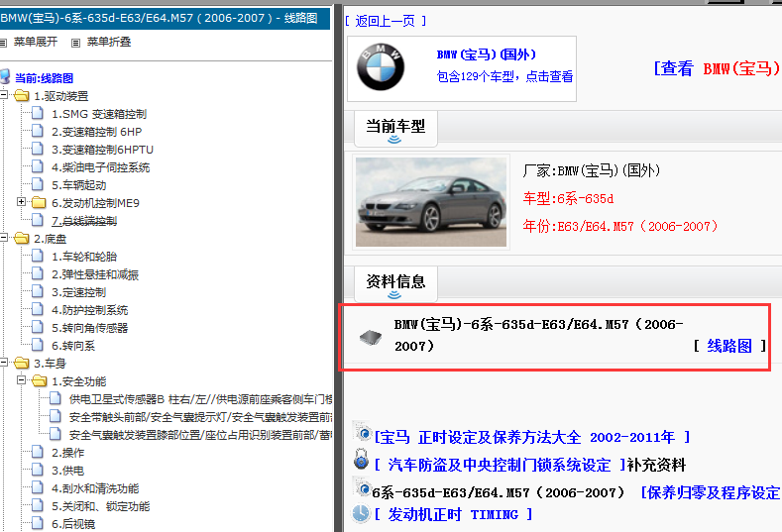
Task: Open BMW(宝马)(国外) brand link
Action: tap(487, 54)
